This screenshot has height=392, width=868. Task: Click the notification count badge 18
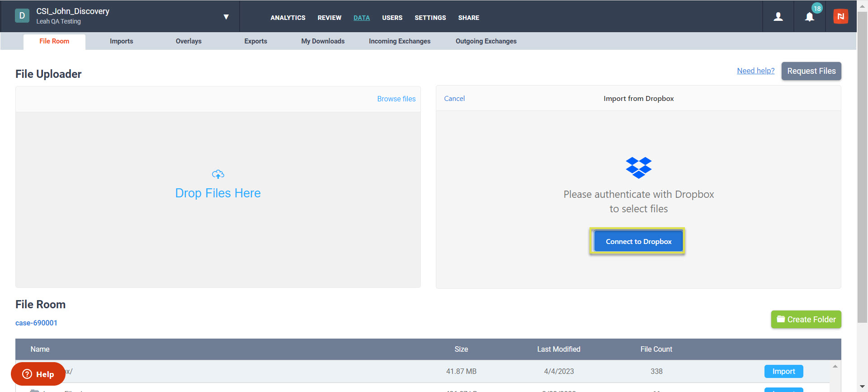[817, 8]
